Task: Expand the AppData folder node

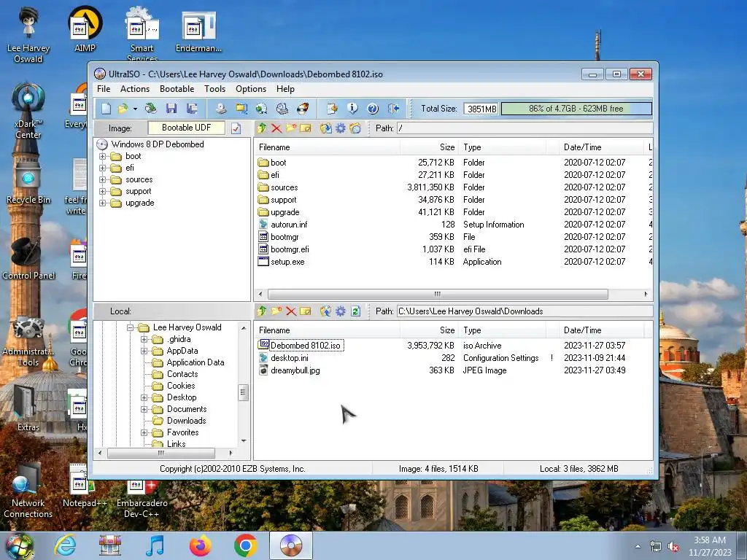Action: 144,351
